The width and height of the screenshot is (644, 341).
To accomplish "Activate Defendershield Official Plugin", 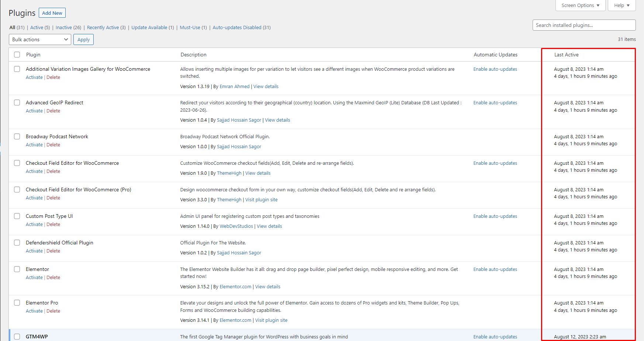I will click(x=34, y=251).
